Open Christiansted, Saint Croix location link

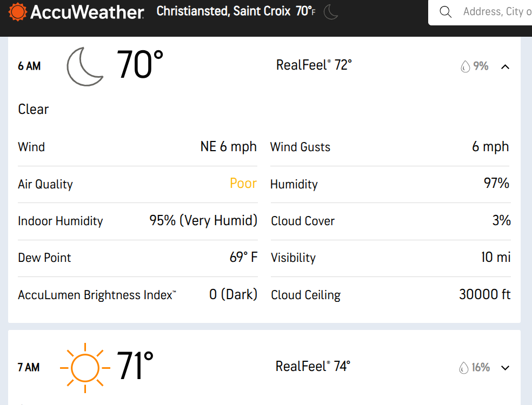tap(223, 11)
